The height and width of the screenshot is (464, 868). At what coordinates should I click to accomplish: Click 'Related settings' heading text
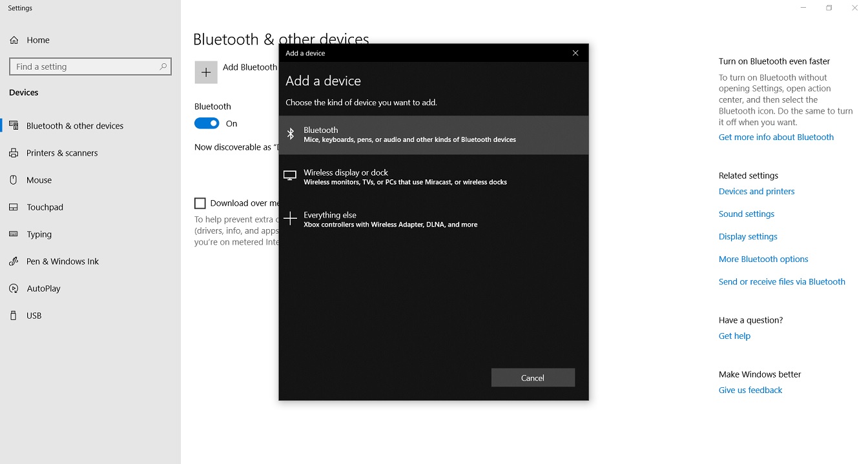tap(749, 176)
